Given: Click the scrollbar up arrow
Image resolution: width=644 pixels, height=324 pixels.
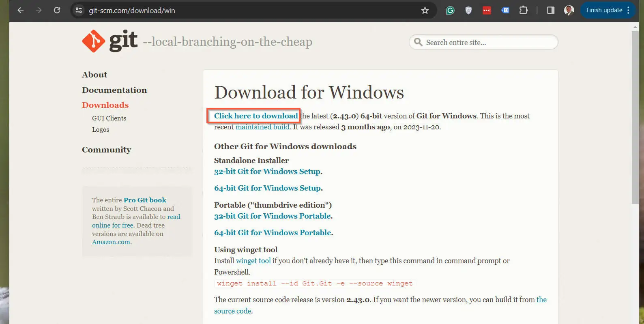Looking at the screenshot, I should (635, 27).
